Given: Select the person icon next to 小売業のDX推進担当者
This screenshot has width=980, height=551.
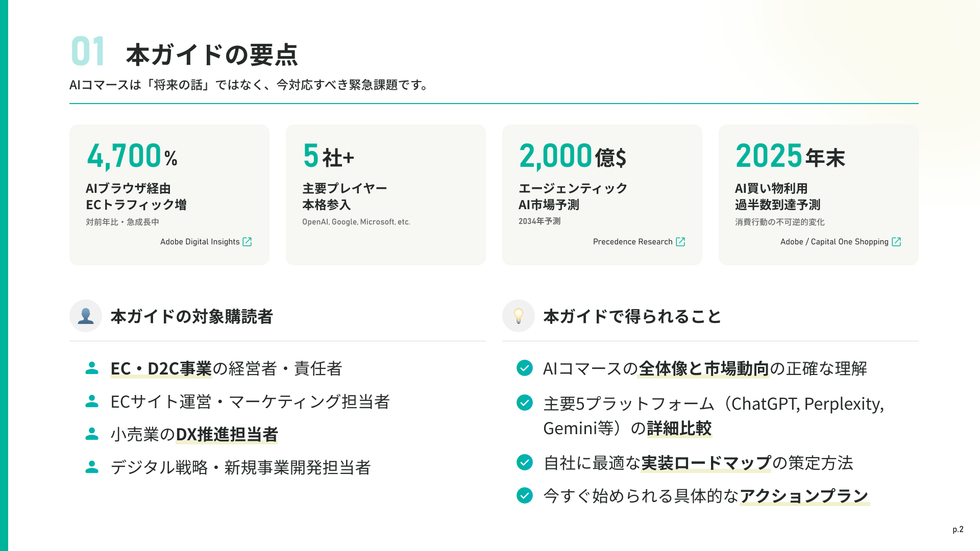Looking at the screenshot, I should (92, 434).
